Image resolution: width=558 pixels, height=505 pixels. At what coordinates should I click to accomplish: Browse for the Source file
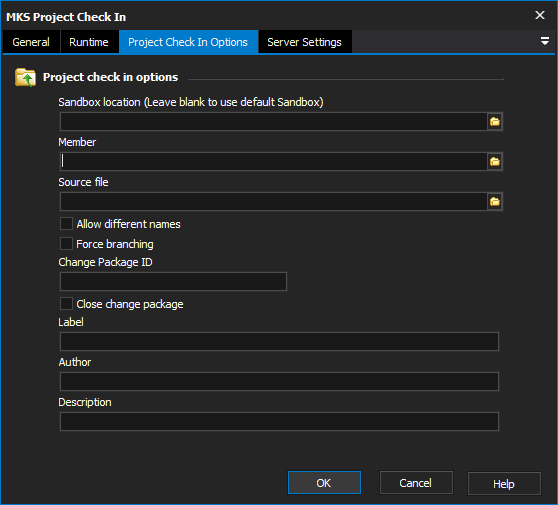point(495,202)
